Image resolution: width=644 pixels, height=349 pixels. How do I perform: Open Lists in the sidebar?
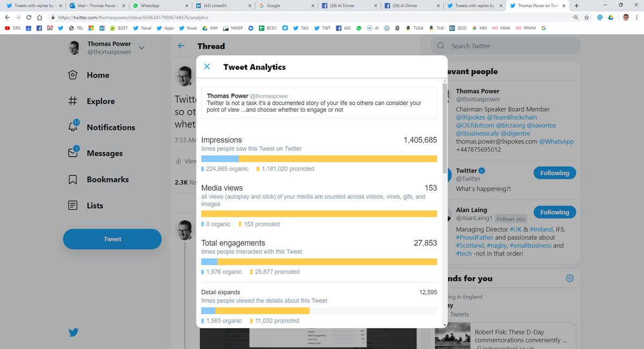coord(86,205)
